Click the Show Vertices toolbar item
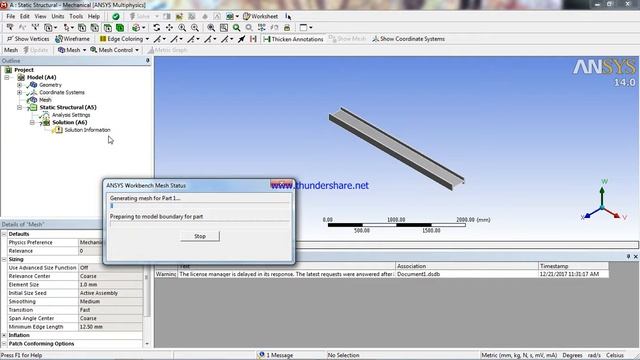 point(28,39)
